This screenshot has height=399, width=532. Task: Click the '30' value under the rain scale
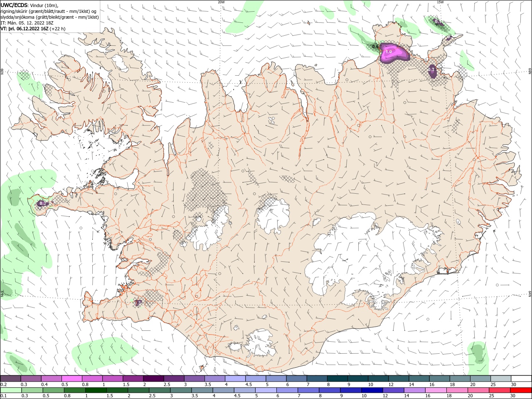513,396
